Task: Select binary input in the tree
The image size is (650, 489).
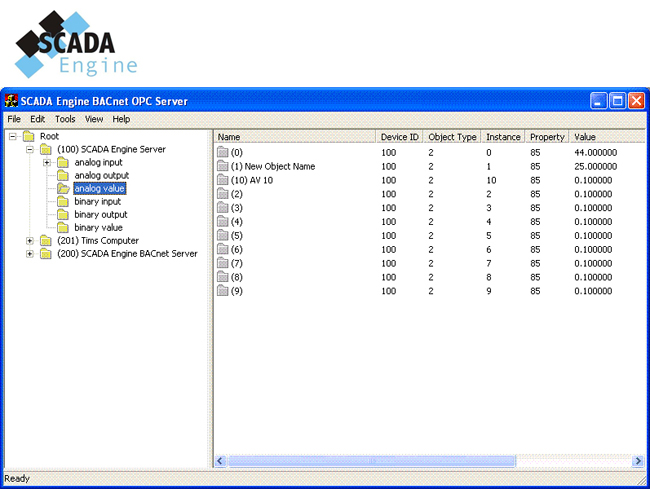Action: [x=97, y=201]
